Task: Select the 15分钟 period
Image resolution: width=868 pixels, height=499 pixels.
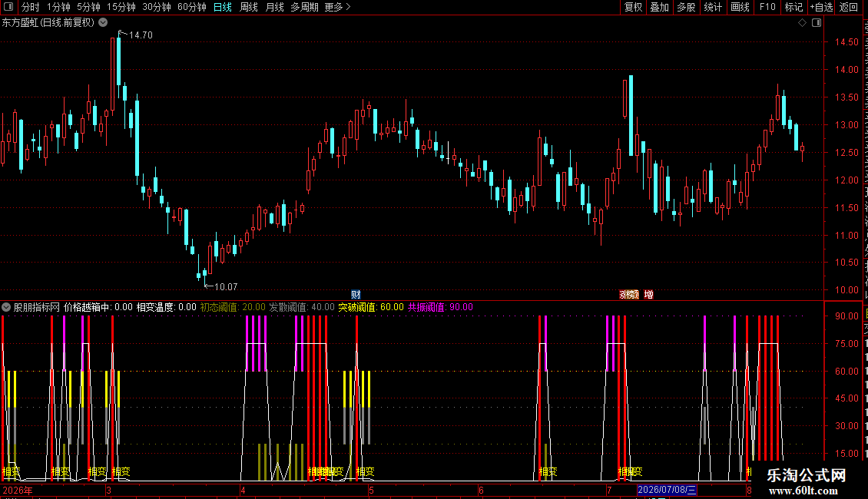Action: 121,7
